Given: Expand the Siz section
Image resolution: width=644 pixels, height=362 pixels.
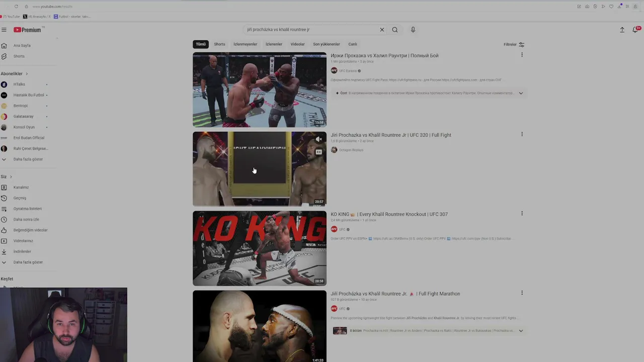Looking at the screenshot, I should [x=7, y=177].
